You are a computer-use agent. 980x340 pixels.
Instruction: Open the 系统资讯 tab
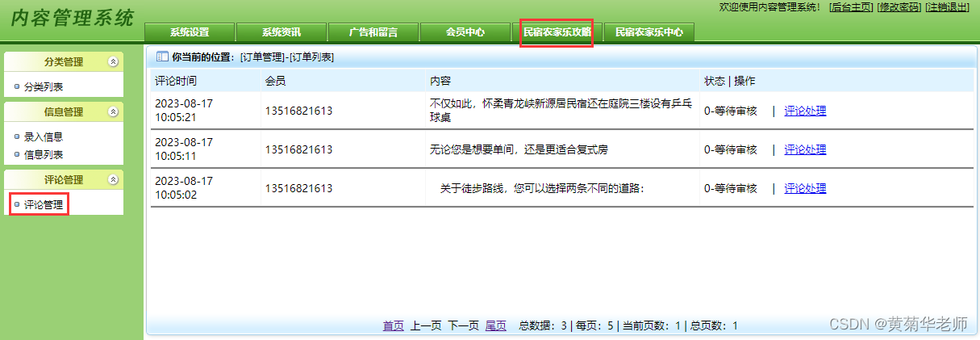[x=281, y=32]
